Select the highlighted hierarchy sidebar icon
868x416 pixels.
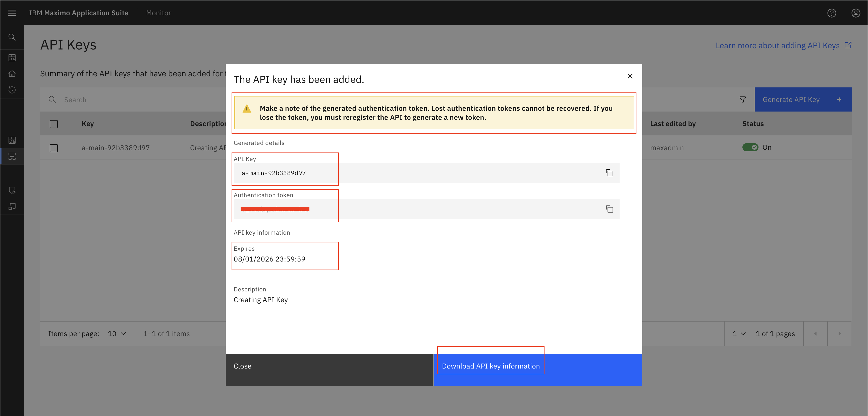[x=12, y=157]
